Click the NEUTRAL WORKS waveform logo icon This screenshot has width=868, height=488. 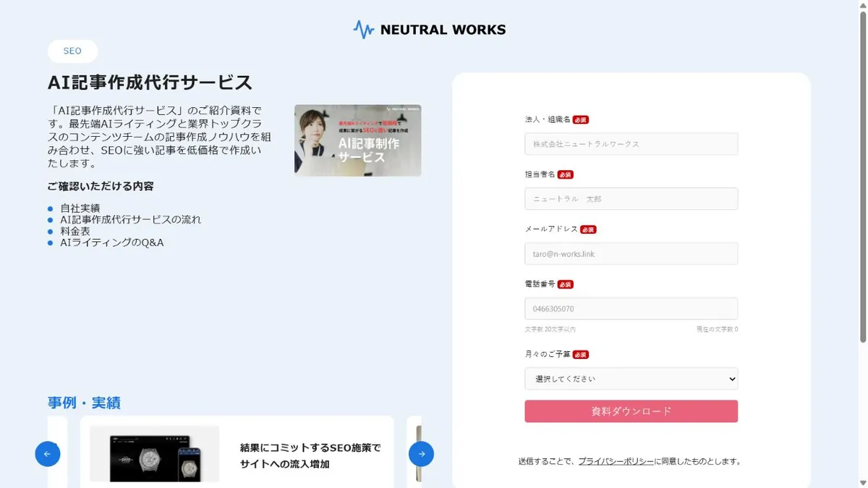click(363, 30)
